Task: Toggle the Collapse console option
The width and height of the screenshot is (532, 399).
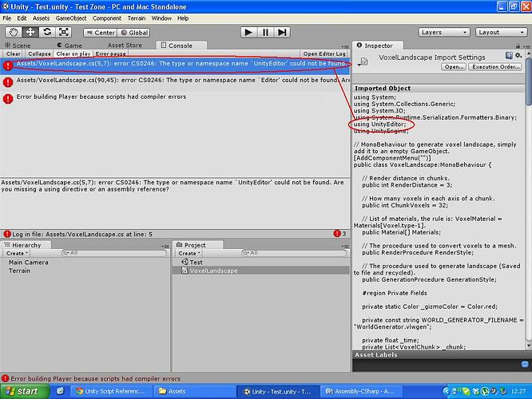Action: click(x=39, y=53)
